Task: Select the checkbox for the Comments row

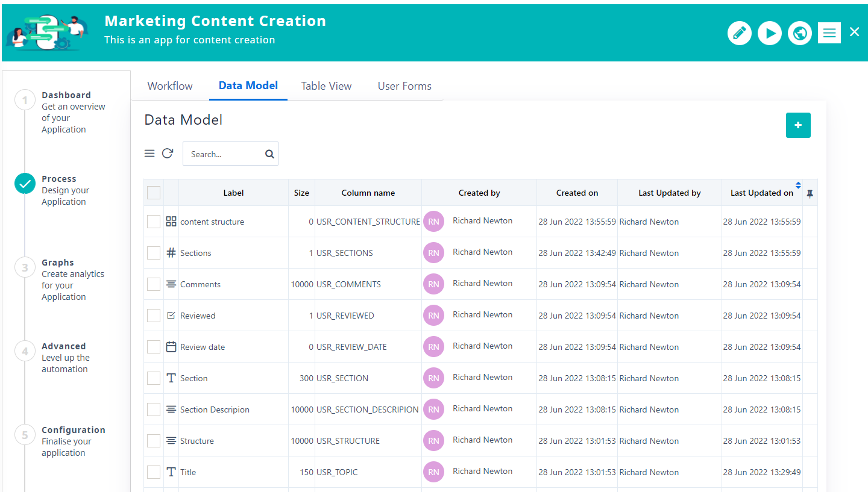Action: [x=153, y=284]
